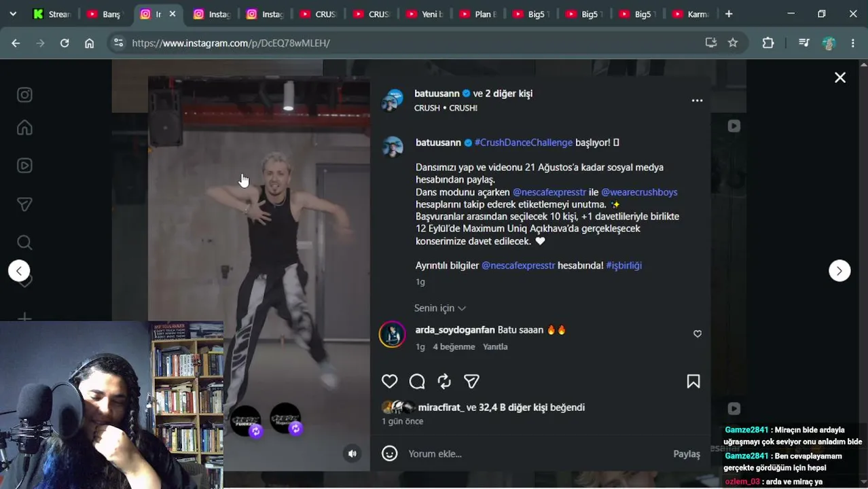
Task: Reload the page in Chrome
Action: click(x=65, y=43)
